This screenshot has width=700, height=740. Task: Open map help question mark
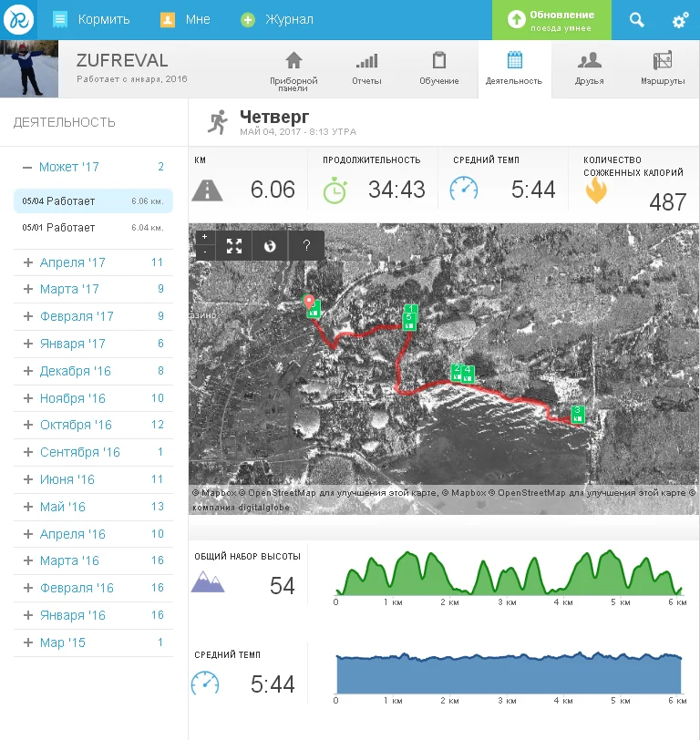point(306,246)
